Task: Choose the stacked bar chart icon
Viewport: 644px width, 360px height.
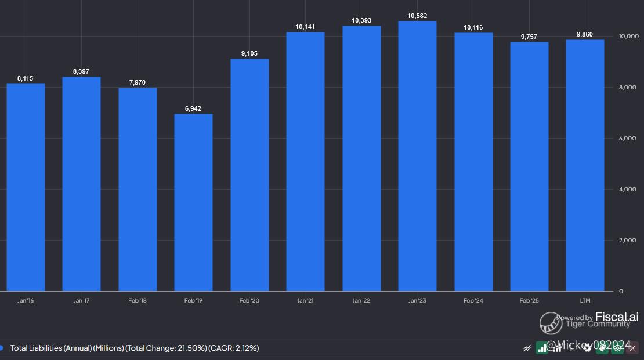Action: point(557,348)
